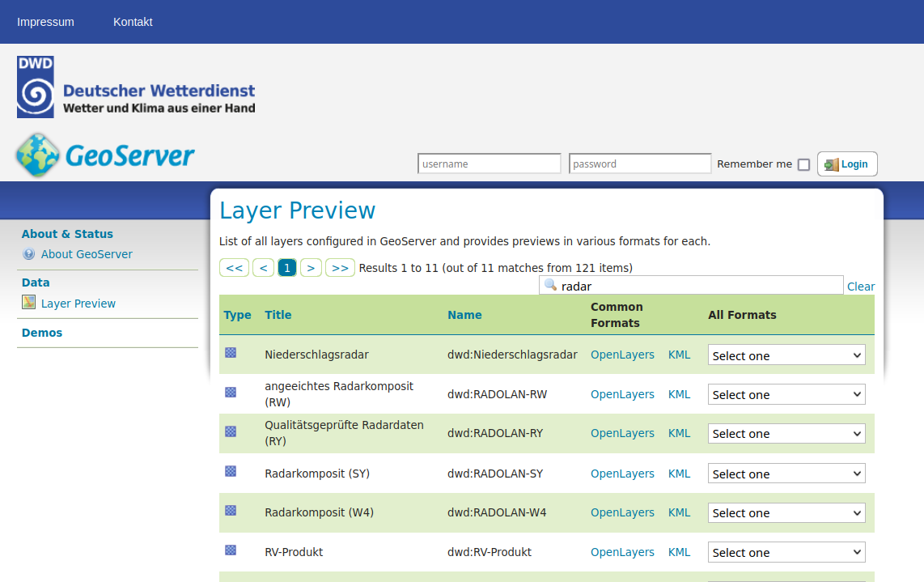Open Select one dropdown for RADOLAN-W4
The height and width of the screenshot is (582, 924).
pyautogui.click(x=786, y=513)
